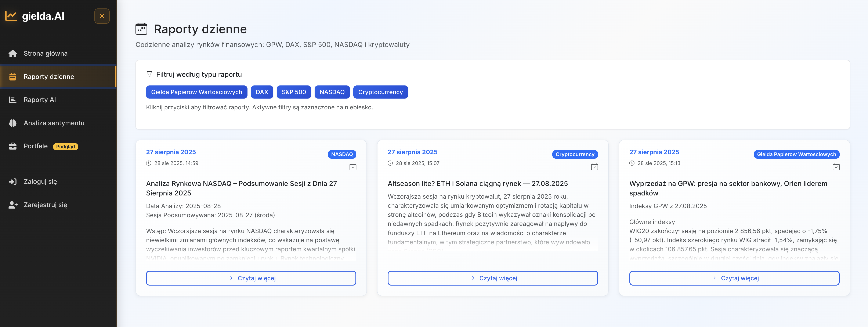Toggle the DAX report filter
The height and width of the screenshot is (327, 868).
261,92
